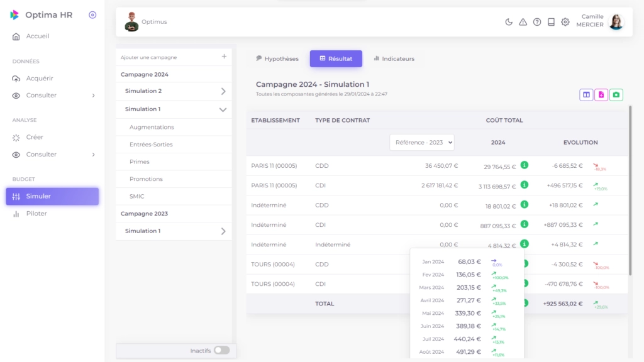Take a snapshot with green camera icon

click(x=616, y=95)
